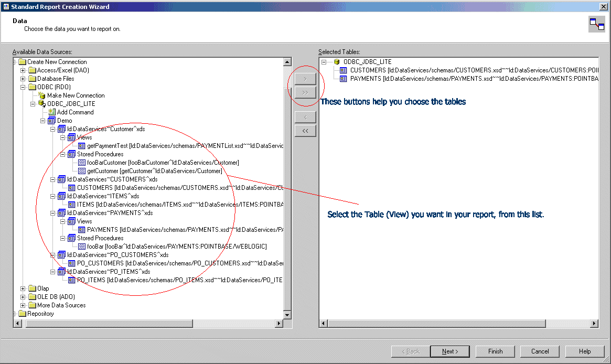Screen dimensions: 611x364
Task: Click the disabled Back button
Action: [x=411, y=351]
